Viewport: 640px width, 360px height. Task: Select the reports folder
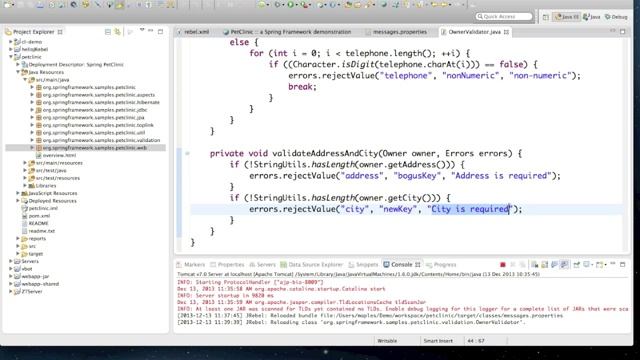point(37,238)
